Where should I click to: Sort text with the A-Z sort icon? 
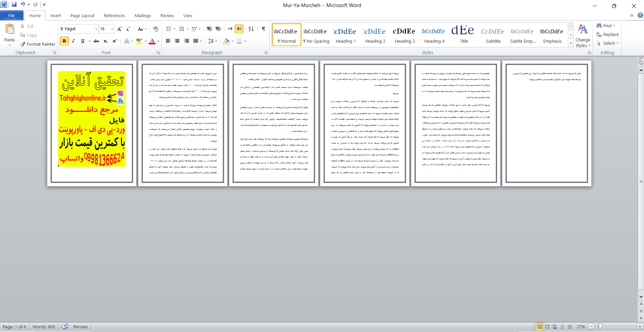click(251, 29)
